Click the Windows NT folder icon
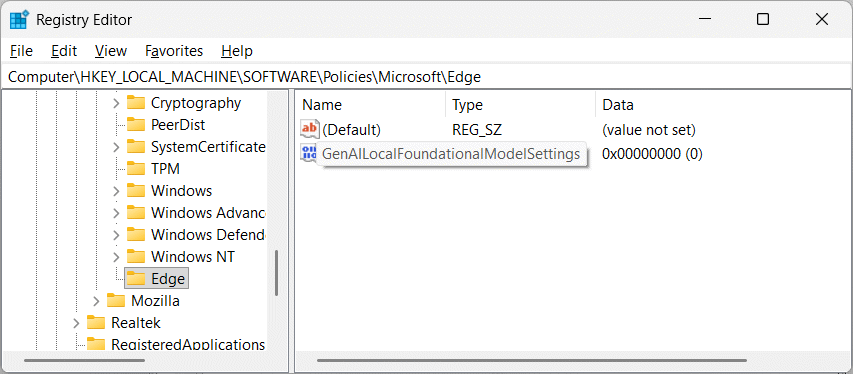This screenshot has height=374, width=853. coord(135,256)
